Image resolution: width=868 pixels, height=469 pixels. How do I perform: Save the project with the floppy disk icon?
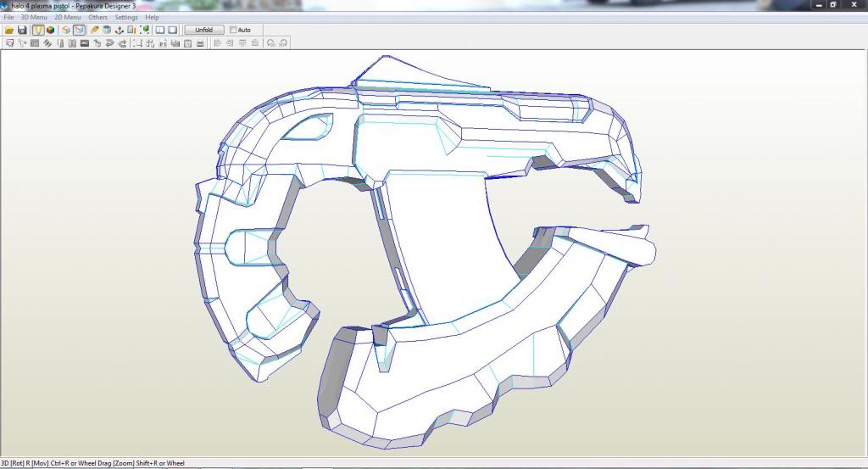[22, 30]
